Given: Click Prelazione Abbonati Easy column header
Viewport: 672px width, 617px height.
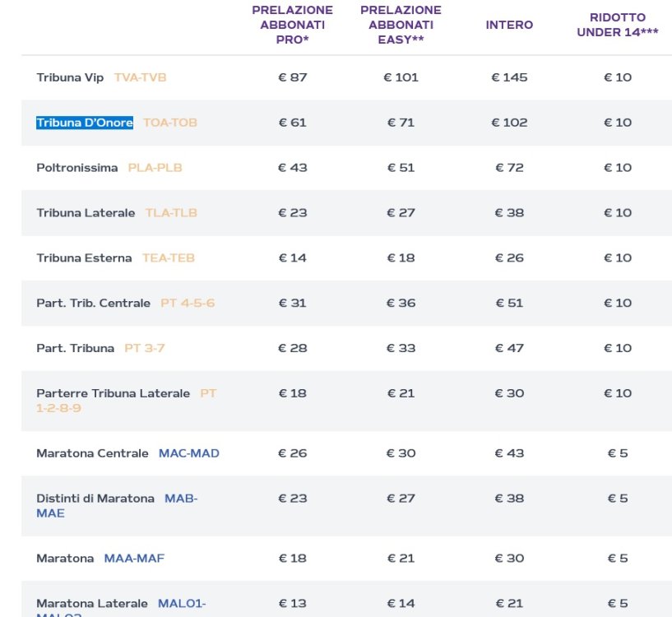Looking at the screenshot, I should coord(401,25).
